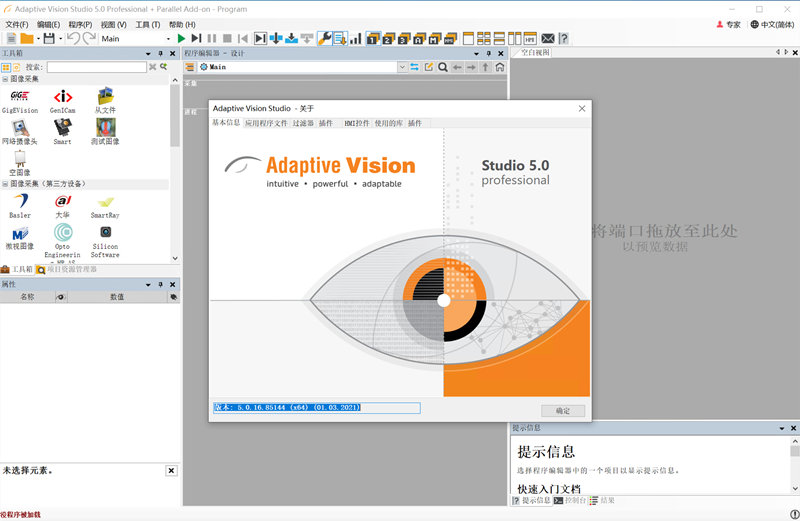Click the home icon in program editor
This screenshot has height=521, width=800.
pyautogui.click(x=500, y=67)
